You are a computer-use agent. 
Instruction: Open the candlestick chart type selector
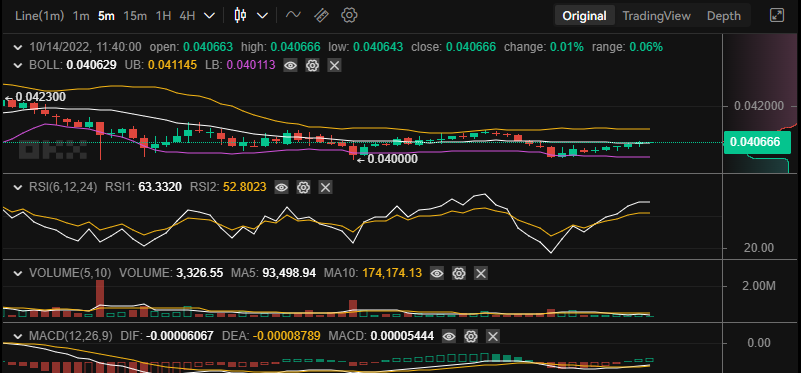tap(240, 15)
